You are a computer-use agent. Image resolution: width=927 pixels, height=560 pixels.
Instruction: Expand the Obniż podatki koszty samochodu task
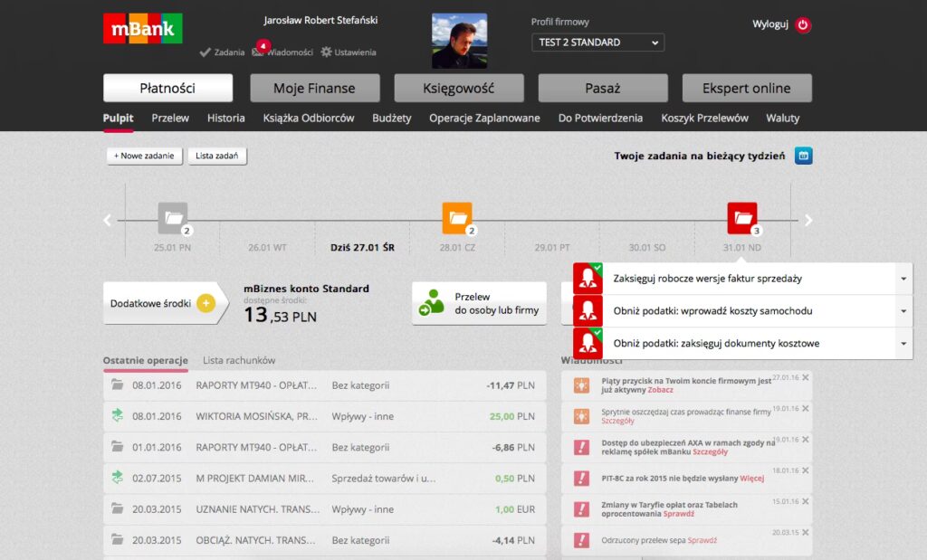click(x=903, y=311)
